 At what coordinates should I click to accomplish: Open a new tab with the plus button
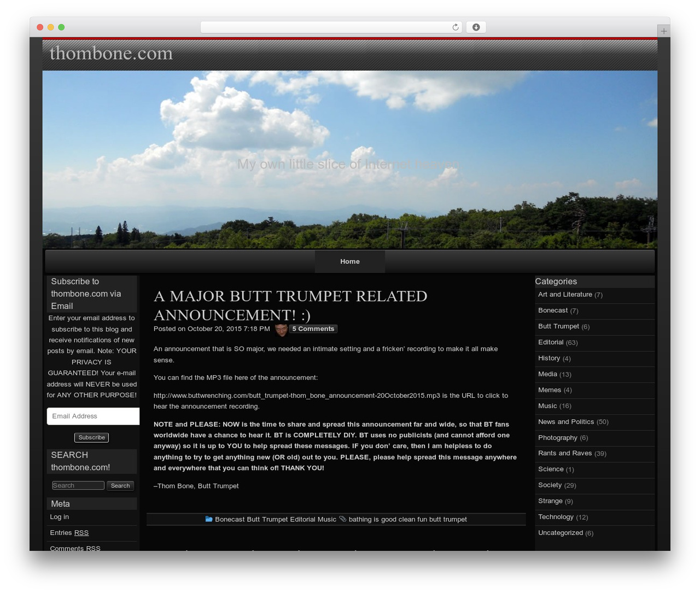pos(663,31)
